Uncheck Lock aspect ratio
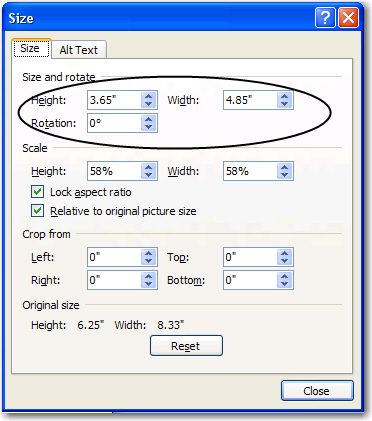Image resolution: width=372 pixels, height=421 pixels. [37, 192]
